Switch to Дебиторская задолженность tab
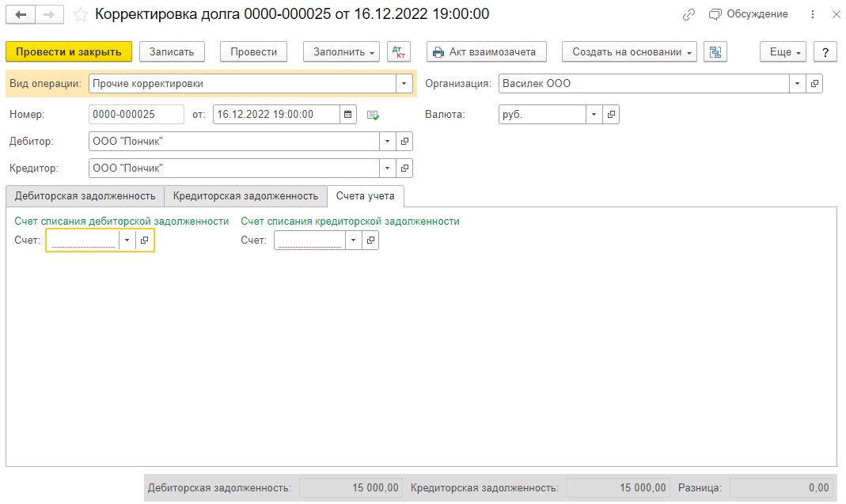The height and width of the screenshot is (504, 846). click(x=85, y=196)
